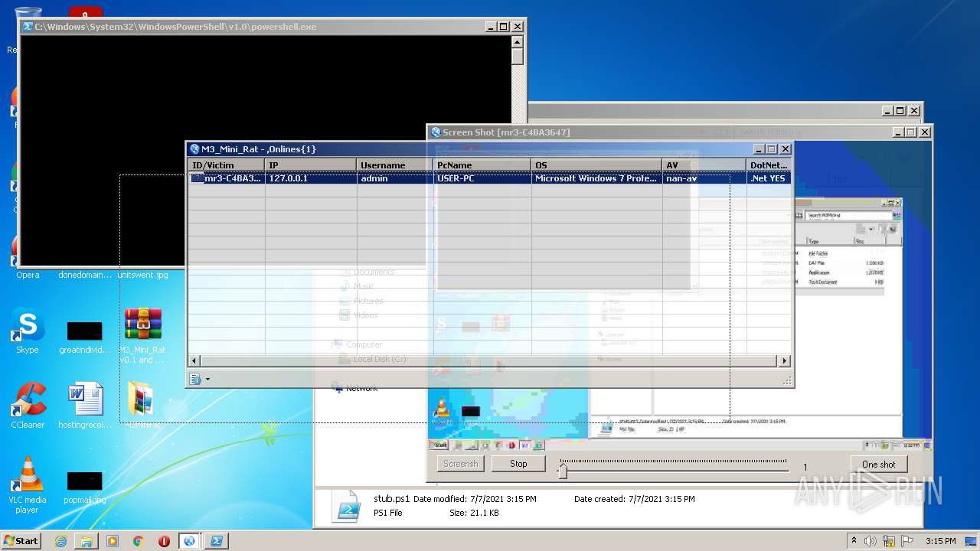
Task: Click the clock showing 3:15 PM
Action: coord(940,541)
